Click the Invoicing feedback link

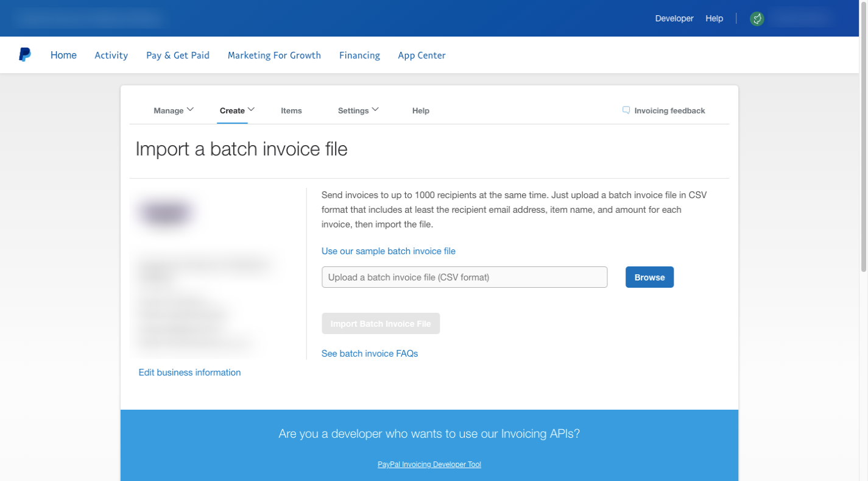tap(669, 110)
